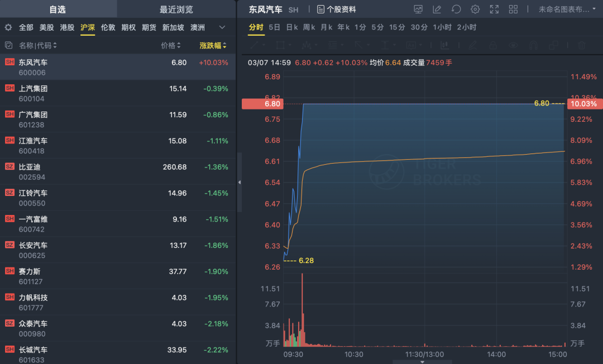Image resolution: width=603 pixels, height=364 pixels.
Task: Click the 个股资料 document icon
Action: (x=320, y=9)
